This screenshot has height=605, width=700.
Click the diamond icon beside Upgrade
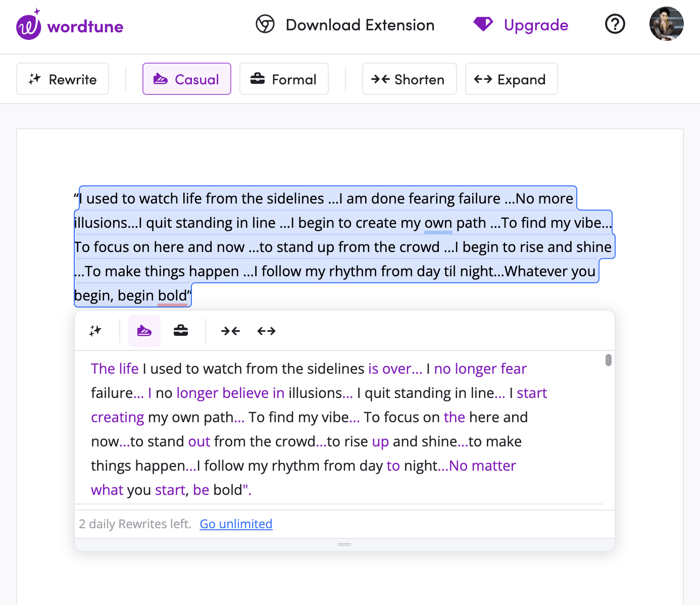tap(483, 24)
